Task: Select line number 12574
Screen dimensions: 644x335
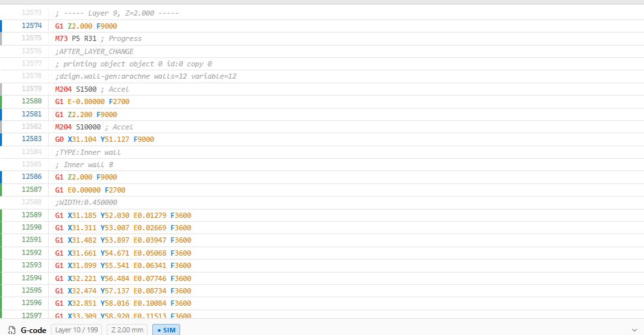Action: coord(32,25)
